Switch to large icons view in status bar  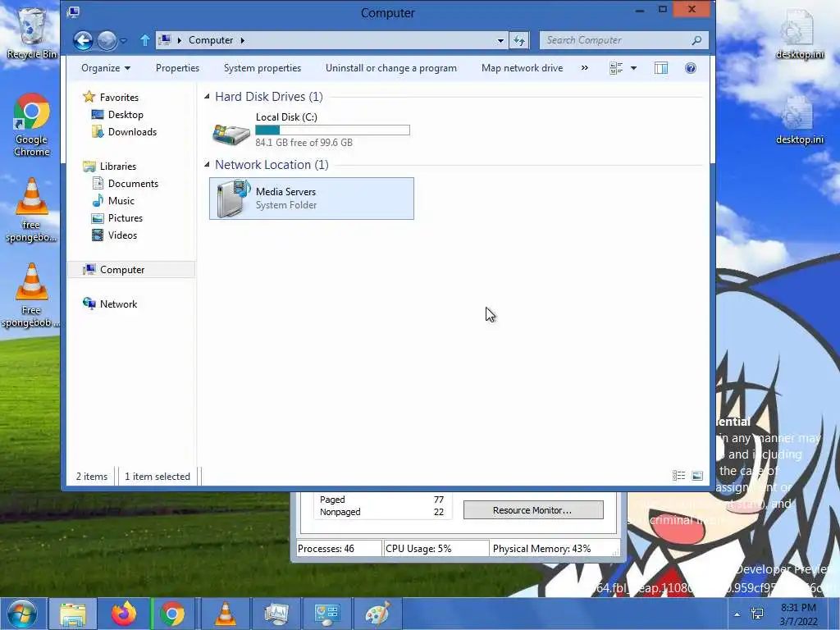(697, 476)
